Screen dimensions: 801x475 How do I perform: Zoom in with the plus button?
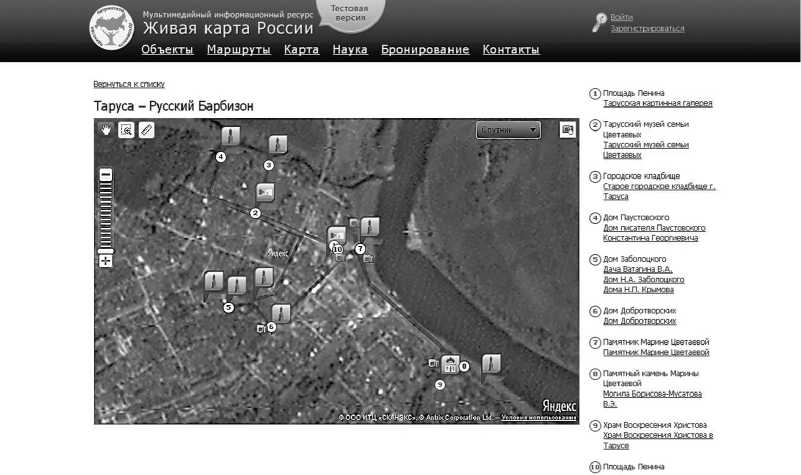tap(106, 262)
